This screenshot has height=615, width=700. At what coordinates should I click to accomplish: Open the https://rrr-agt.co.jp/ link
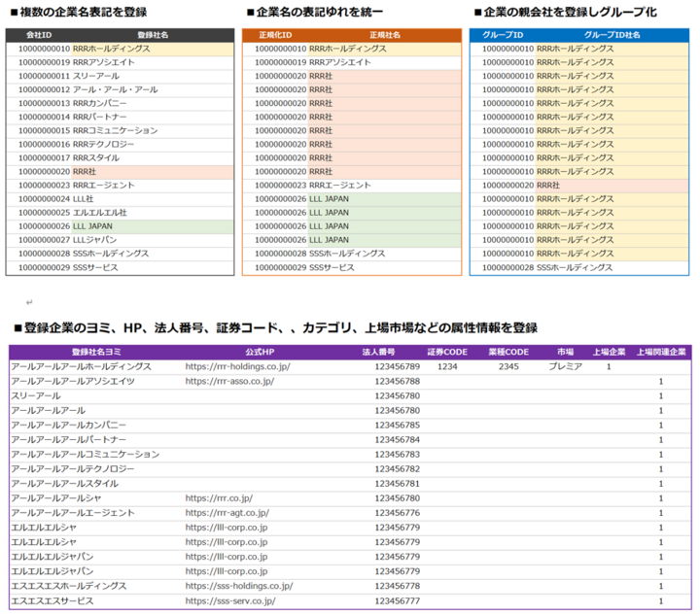point(227,513)
